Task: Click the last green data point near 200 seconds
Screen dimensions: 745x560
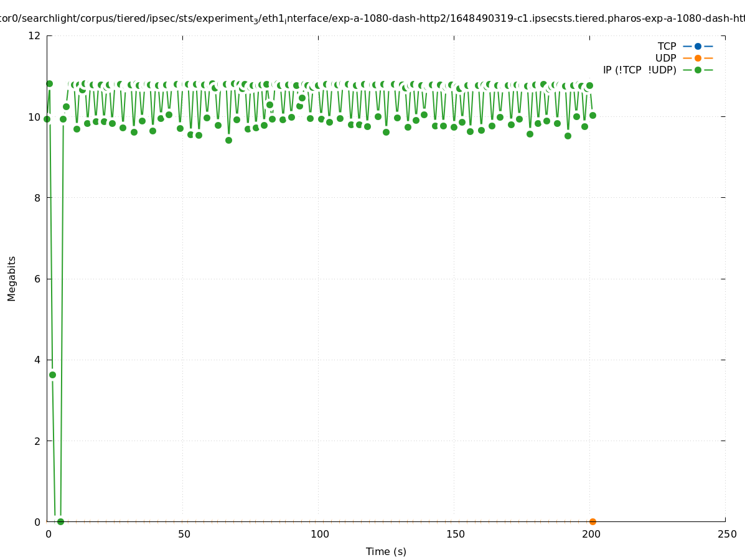Action: [x=593, y=115]
